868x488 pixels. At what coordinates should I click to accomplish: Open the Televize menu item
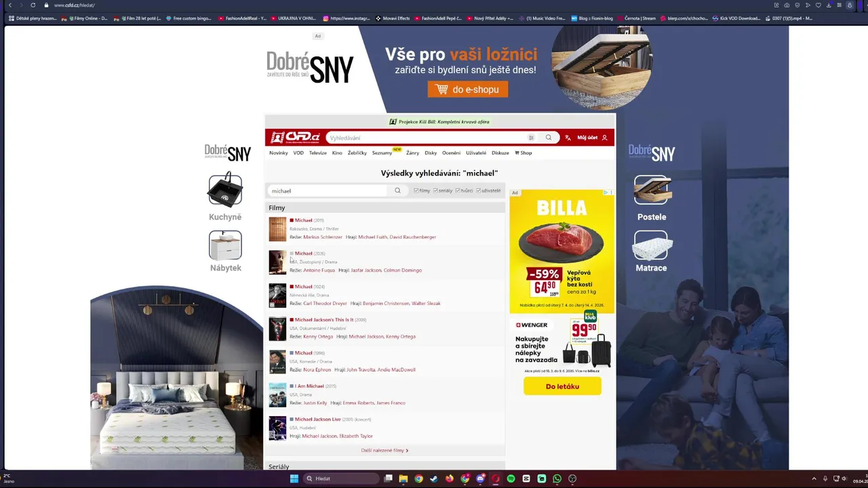pyautogui.click(x=318, y=152)
